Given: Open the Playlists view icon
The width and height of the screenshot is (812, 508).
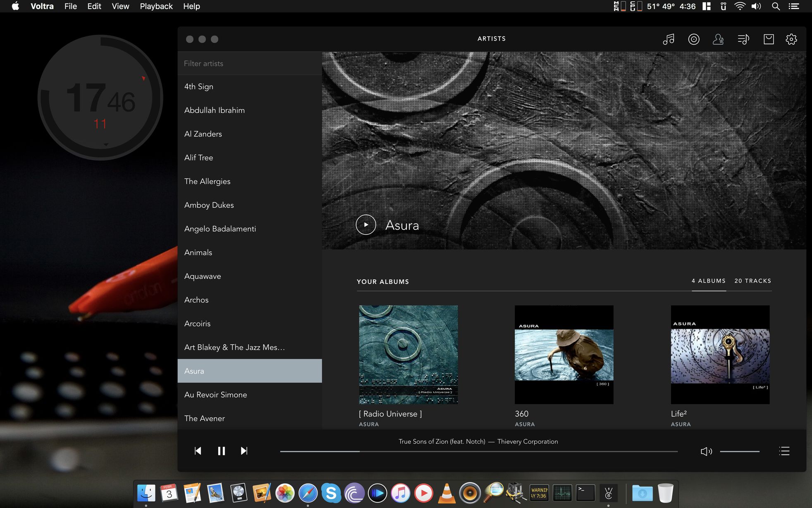Looking at the screenshot, I should coord(743,39).
